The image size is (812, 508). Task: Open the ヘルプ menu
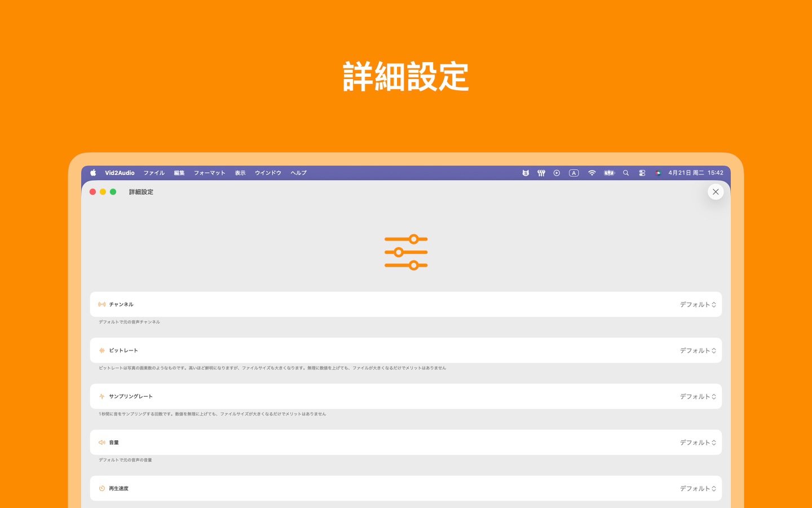pos(299,173)
